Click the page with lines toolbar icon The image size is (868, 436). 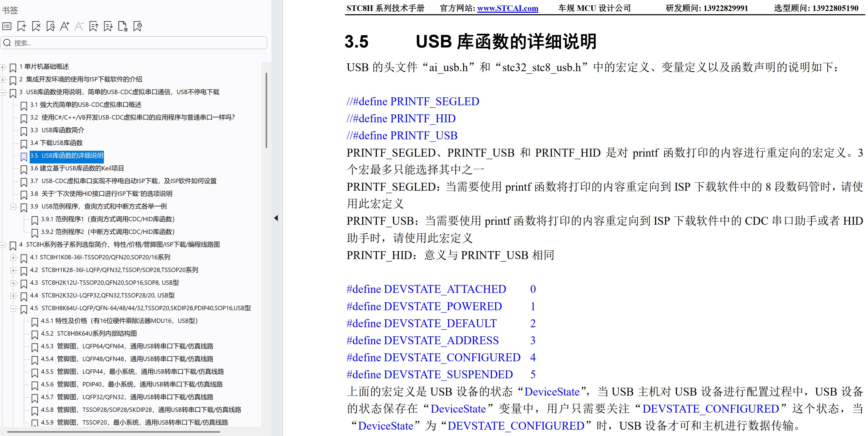(x=123, y=26)
